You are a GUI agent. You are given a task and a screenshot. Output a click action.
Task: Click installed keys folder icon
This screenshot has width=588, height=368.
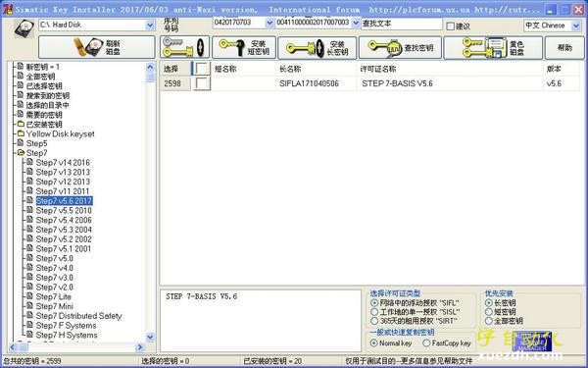coord(21,124)
